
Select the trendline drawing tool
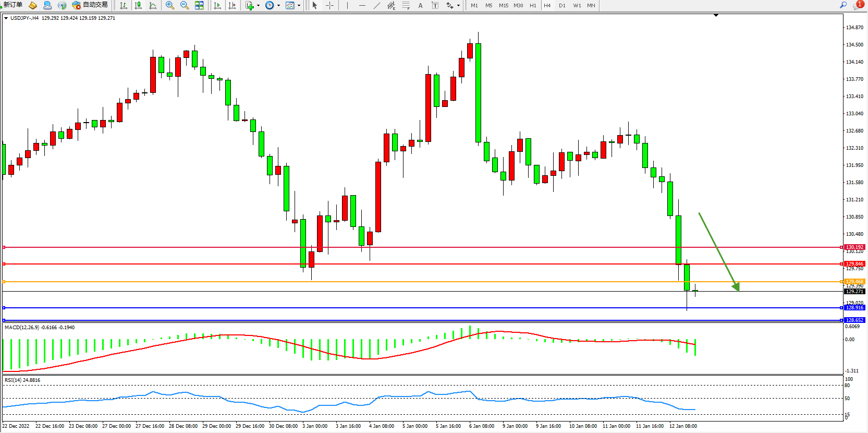(x=376, y=5)
